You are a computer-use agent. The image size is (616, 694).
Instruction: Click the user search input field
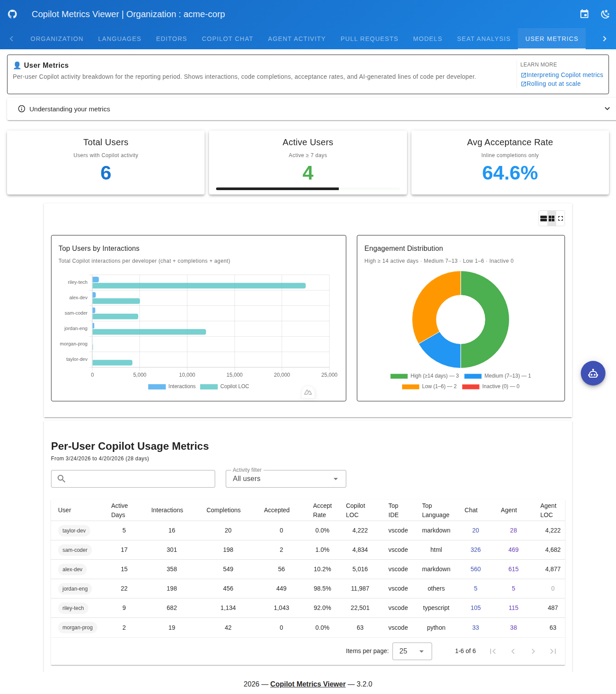pos(133,479)
